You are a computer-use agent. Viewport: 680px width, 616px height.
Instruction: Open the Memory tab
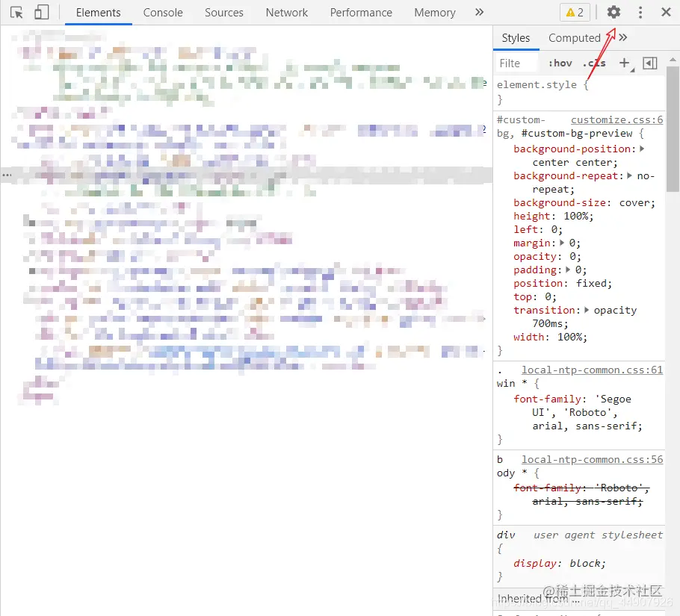pyautogui.click(x=435, y=13)
